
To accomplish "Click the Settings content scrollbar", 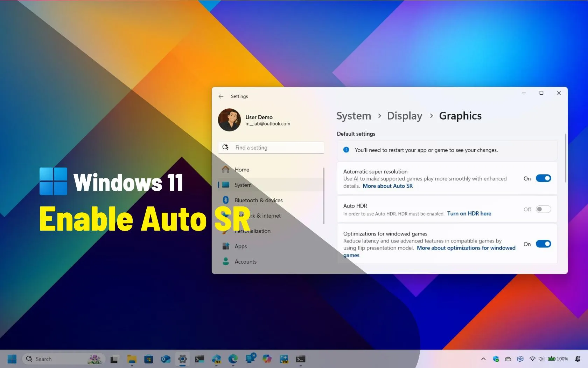I will pyautogui.click(x=566, y=158).
